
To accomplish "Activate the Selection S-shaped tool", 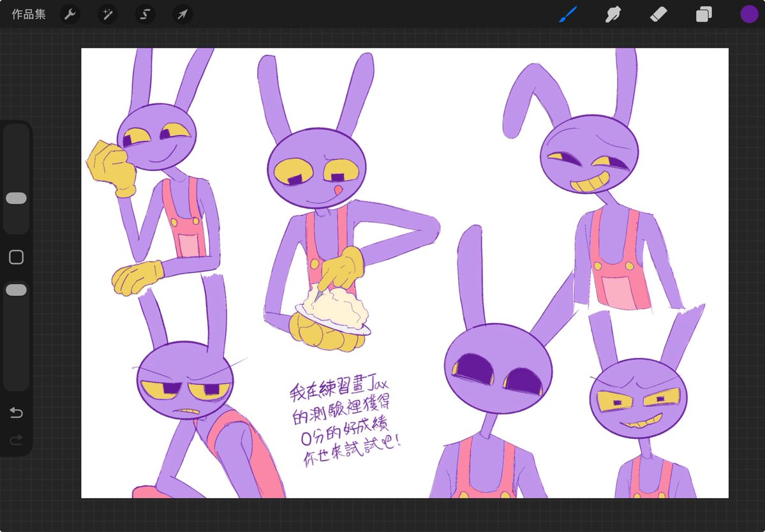I will click(x=145, y=14).
